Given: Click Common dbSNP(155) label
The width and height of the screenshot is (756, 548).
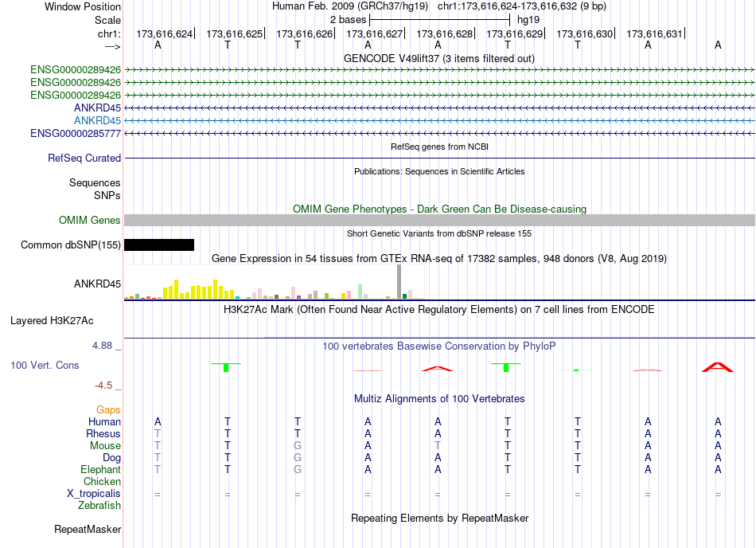Looking at the screenshot, I should 70,245.
